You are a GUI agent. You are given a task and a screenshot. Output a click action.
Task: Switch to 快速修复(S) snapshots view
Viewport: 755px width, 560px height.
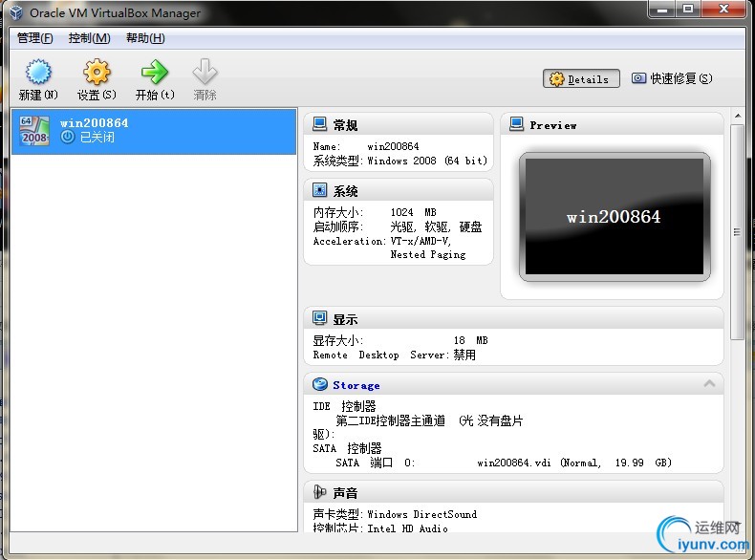pos(672,78)
